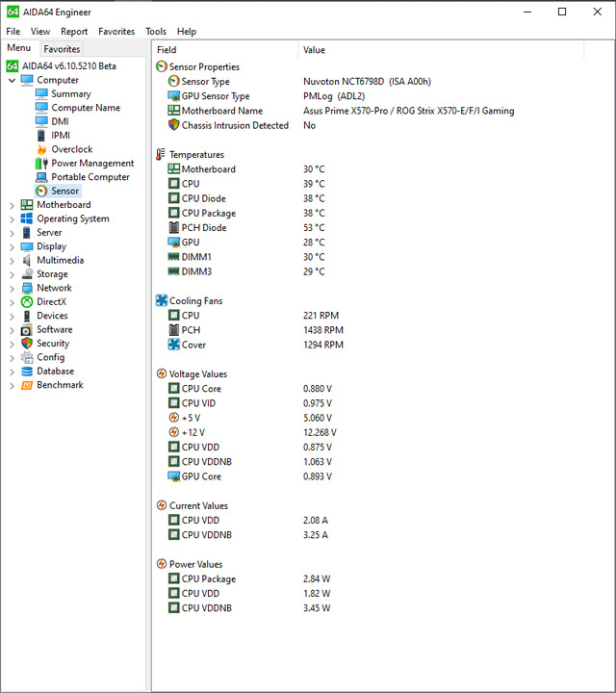The height and width of the screenshot is (693, 616).
Task: Click the Overclock flame icon
Action: [41, 149]
